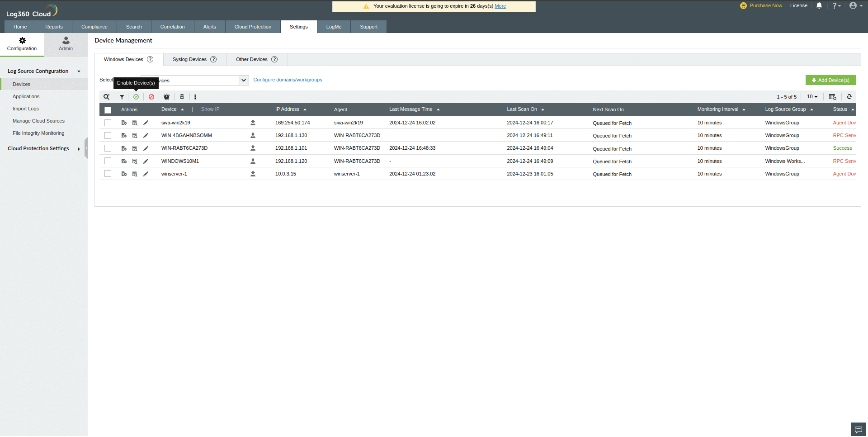Collapse the Log Source Configuration section
Viewport: 868px width, 437px height.
(79, 71)
